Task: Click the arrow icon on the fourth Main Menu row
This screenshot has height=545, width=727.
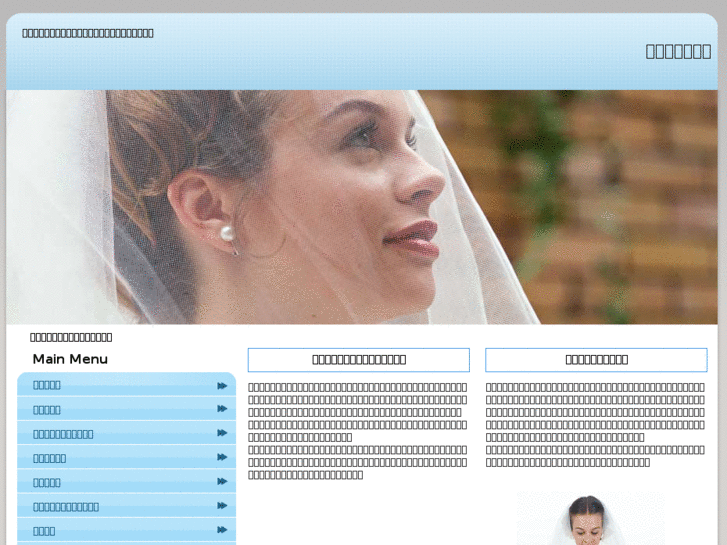Action: point(222,457)
